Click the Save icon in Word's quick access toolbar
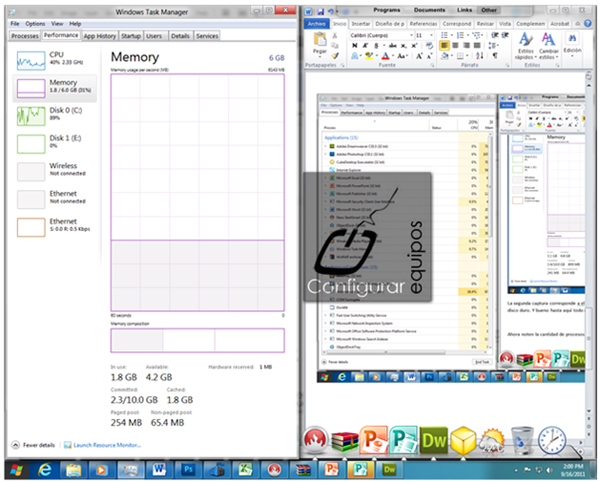The width and height of the screenshot is (600, 483). click(320, 12)
